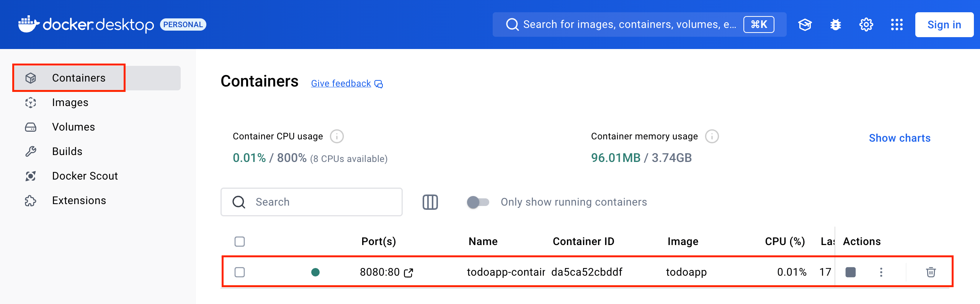Click Show charts
The height and width of the screenshot is (304, 980).
point(900,138)
